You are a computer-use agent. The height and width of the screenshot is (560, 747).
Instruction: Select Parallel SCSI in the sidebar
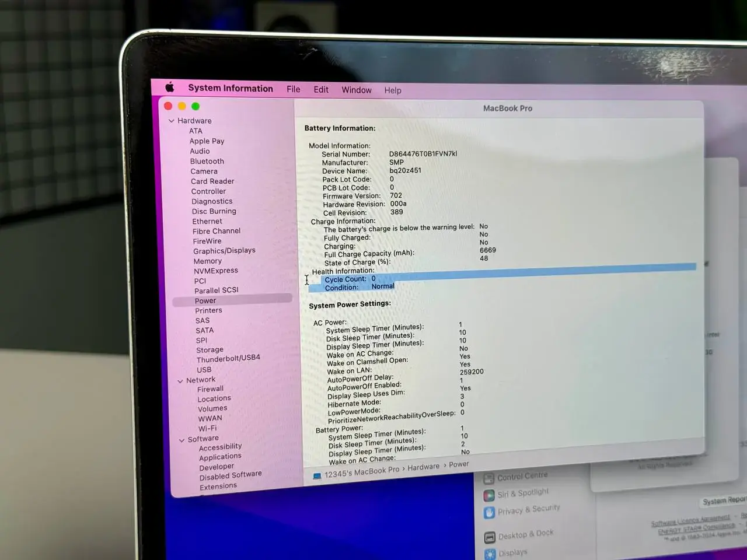coord(217,290)
